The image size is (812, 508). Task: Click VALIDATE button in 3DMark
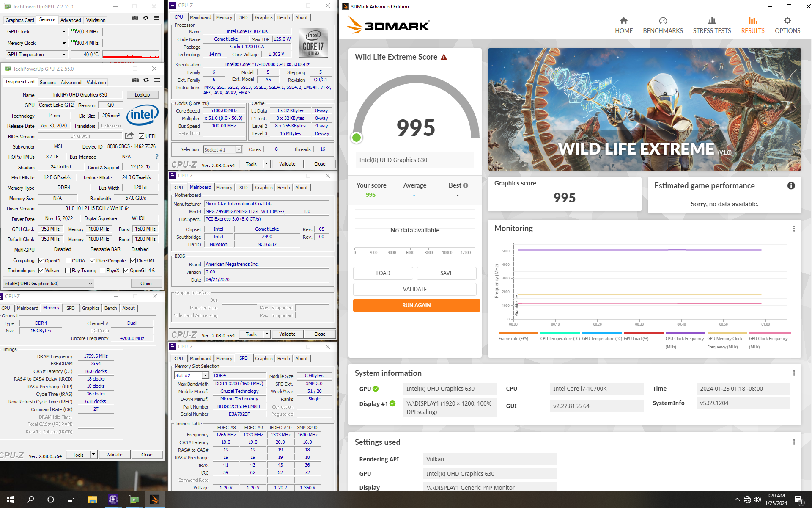pyautogui.click(x=415, y=289)
